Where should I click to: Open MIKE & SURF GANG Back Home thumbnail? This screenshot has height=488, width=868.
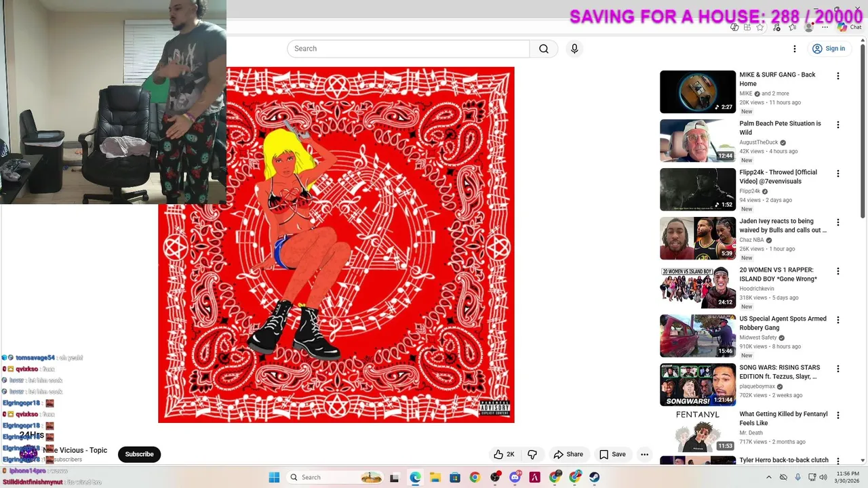tap(698, 91)
